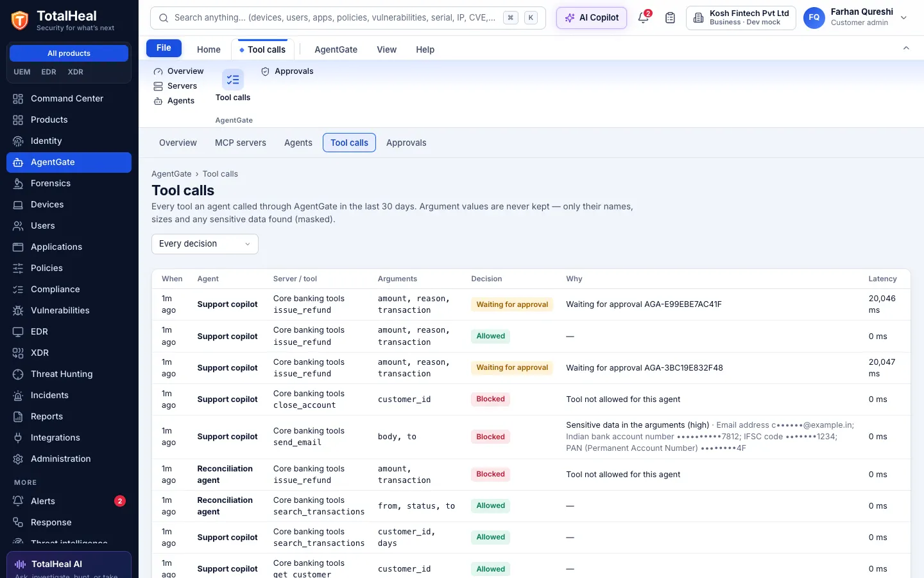The image size is (924, 578).
Task: Click the Tool calls ribbon checklist icon
Action: tap(233, 80)
